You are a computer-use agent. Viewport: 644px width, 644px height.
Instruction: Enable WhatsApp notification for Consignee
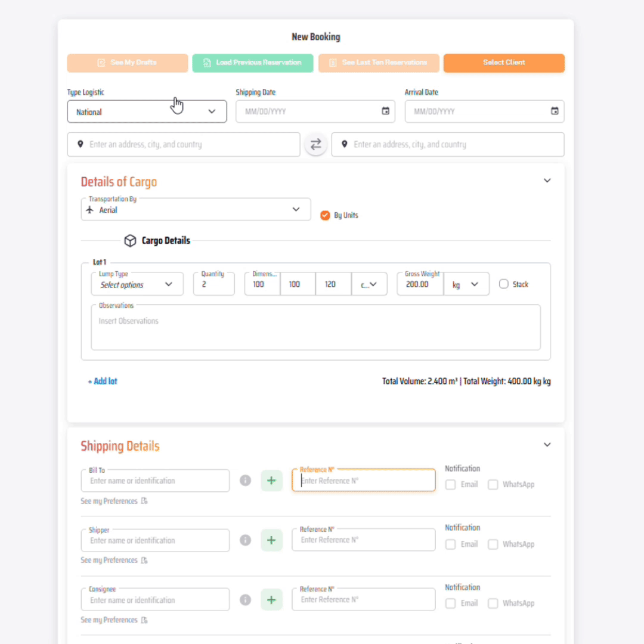pos(493,603)
